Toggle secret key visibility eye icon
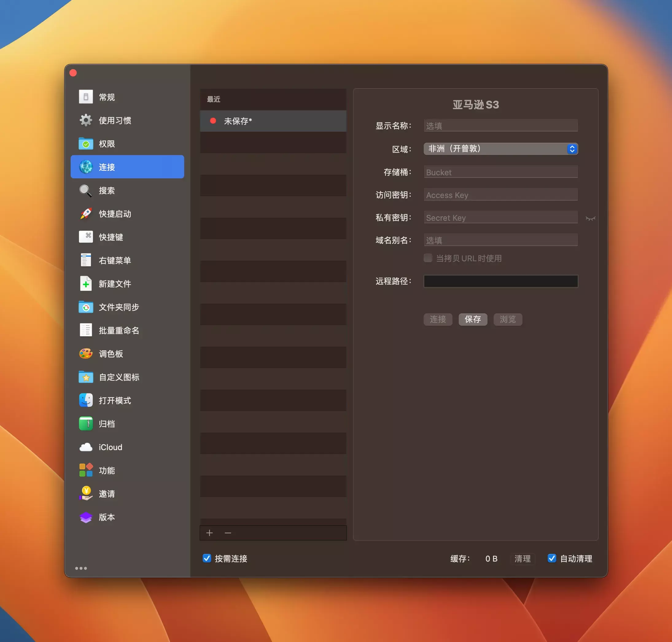Screen dimensions: 672x642 (x=590, y=218)
